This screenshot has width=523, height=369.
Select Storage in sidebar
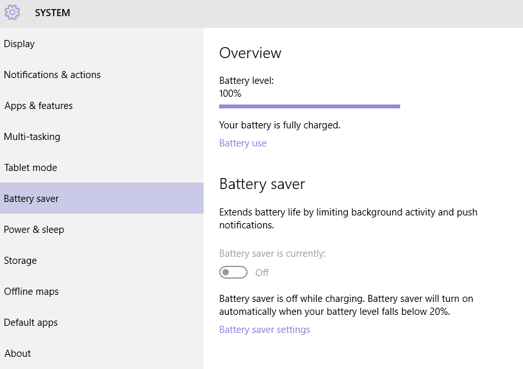(102, 261)
